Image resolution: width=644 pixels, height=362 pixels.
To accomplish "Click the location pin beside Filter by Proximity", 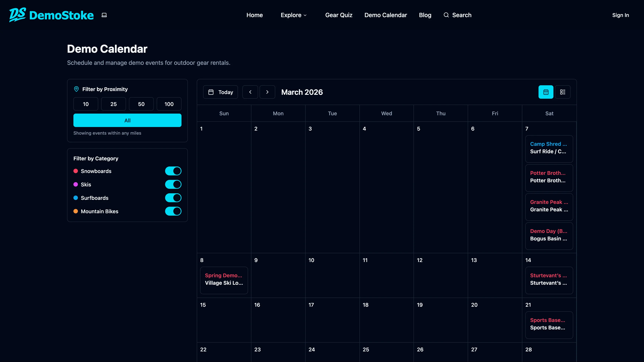I will click(x=76, y=89).
